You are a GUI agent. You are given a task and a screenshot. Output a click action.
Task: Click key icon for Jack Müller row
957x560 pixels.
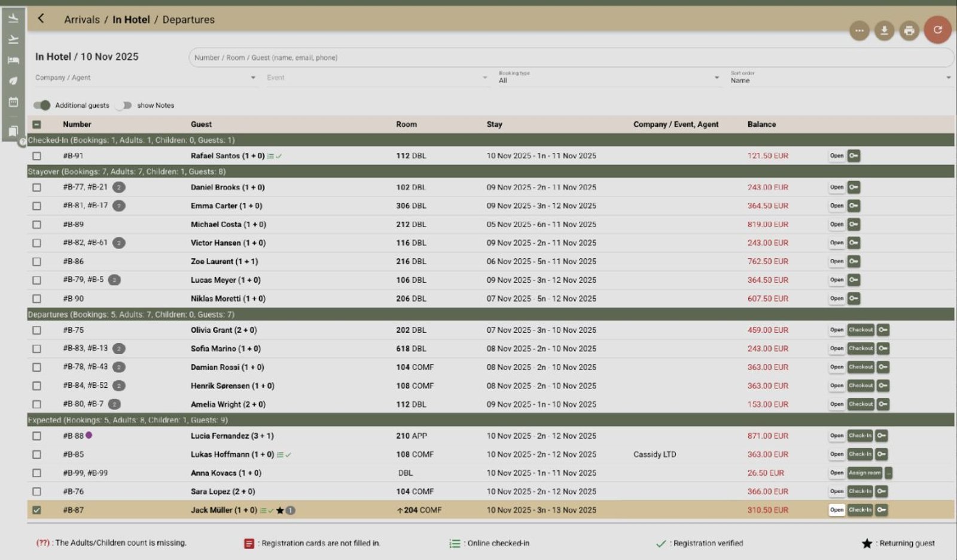click(881, 510)
